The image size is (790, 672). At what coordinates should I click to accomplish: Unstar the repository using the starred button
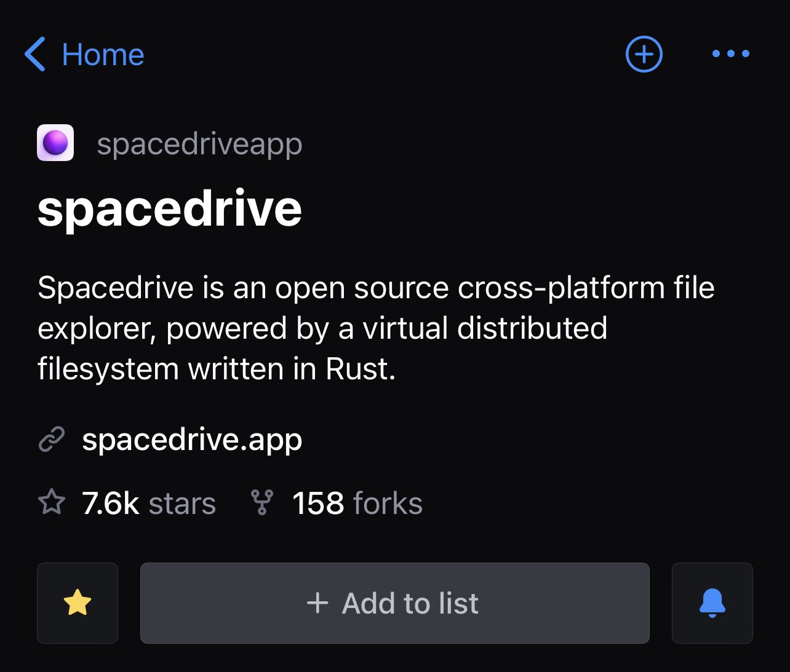pyautogui.click(x=77, y=603)
